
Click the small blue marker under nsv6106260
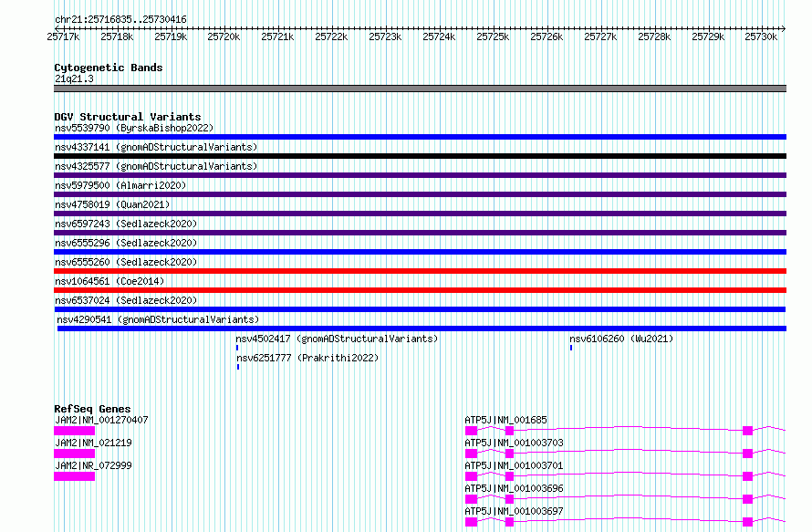(571, 348)
